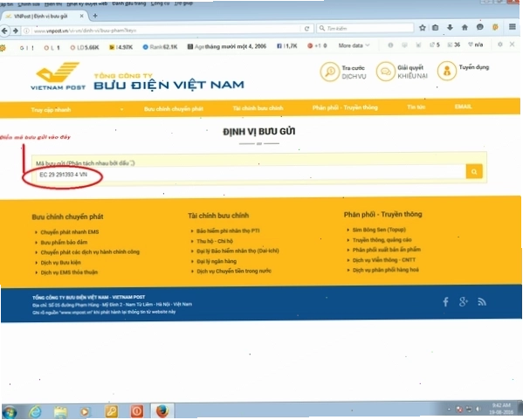Open the SEO toolbar settings gear
Image resolution: width=523 pixels, height=420 pixels.
(499, 45)
